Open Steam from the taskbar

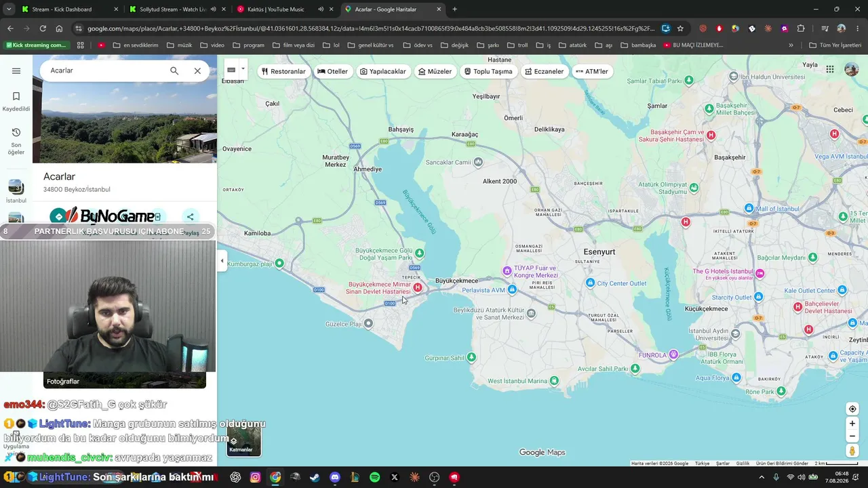[315, 477]
